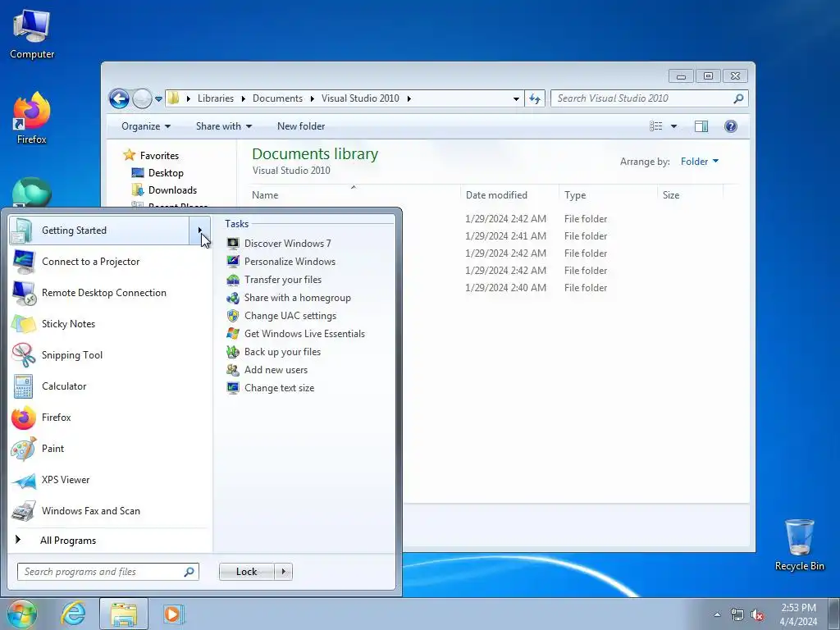Image resolution: width=840 pixels, height=630 pixels.
Task: Click the network tray icon
Action: [x=737, y=615]
